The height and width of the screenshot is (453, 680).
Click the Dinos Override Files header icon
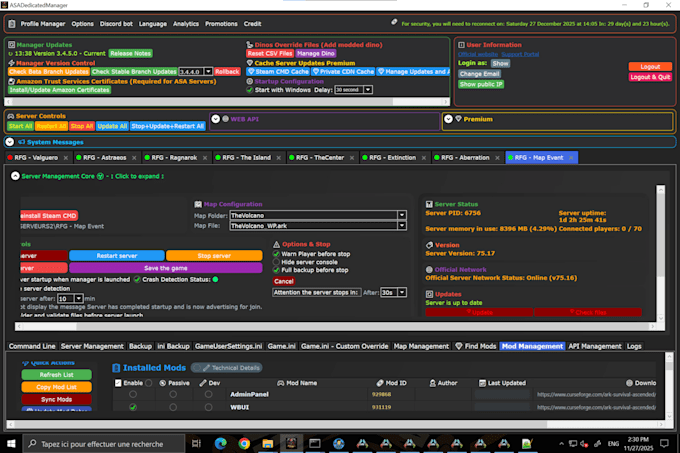pos(249,45)
